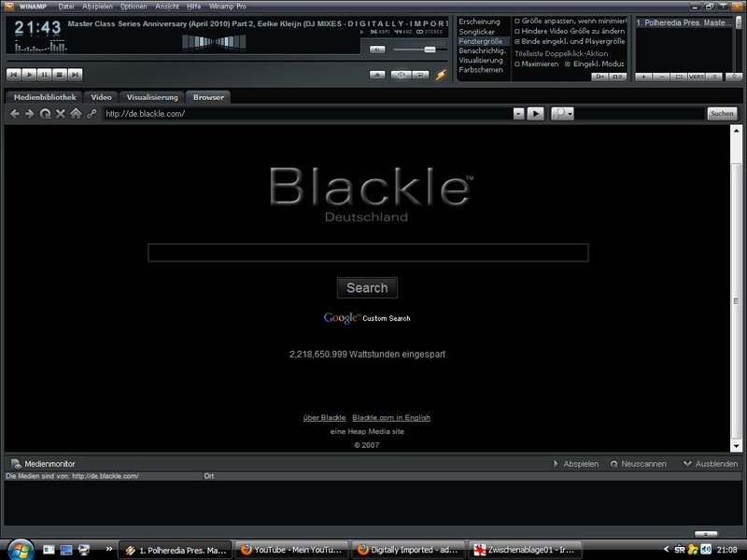The image size is (747, 560).
Task: Stop playback in Winamp
Action: click(60, 75)
